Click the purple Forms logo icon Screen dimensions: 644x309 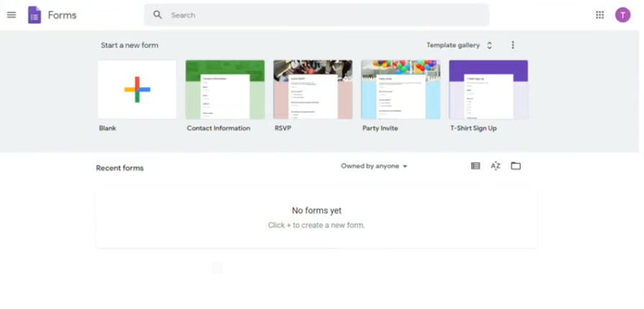pos(35,15)
